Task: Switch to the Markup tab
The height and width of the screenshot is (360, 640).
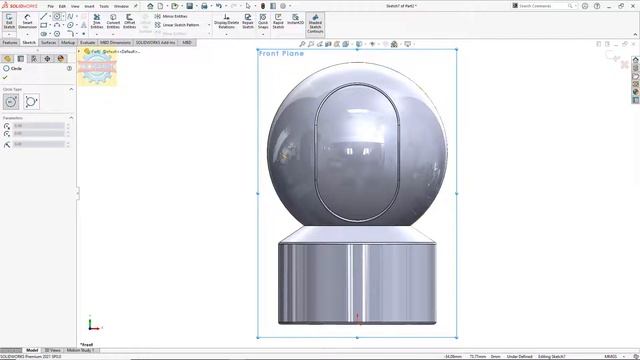Action: [68, 42]
